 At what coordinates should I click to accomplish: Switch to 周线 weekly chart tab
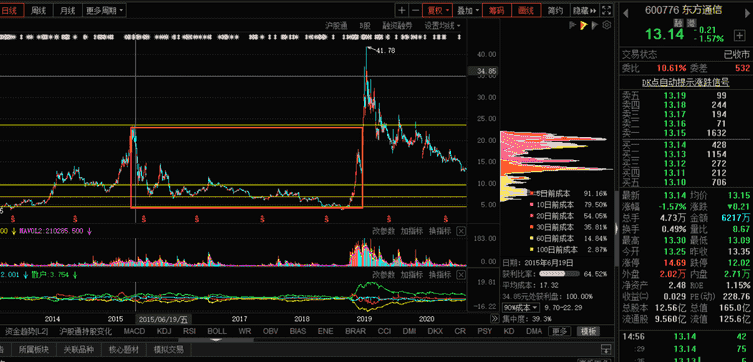click(38, 10)
